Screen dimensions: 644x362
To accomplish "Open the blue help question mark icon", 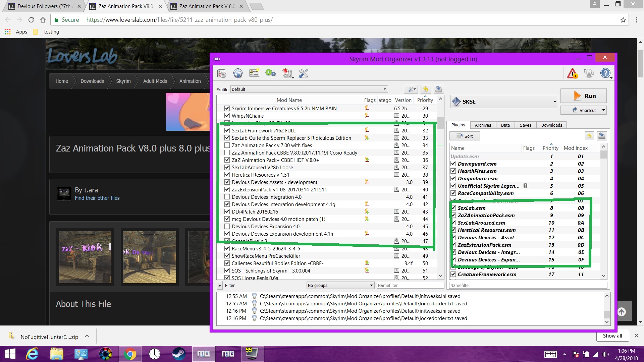I will [605, 73].
